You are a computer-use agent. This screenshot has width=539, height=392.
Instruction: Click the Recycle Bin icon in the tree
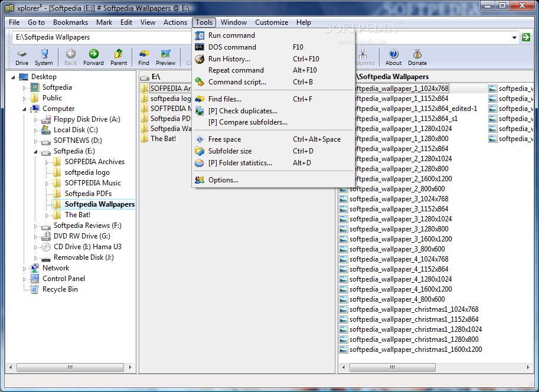[34, 289]
